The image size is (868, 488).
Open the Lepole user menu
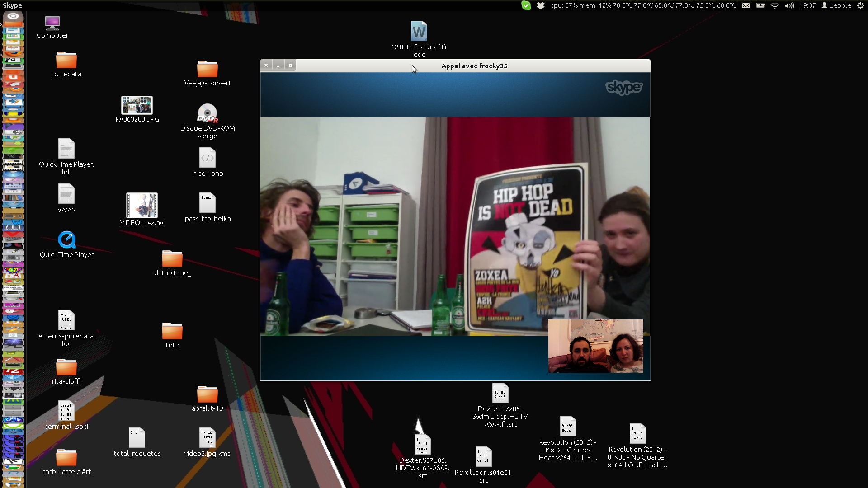pos(836,5)
